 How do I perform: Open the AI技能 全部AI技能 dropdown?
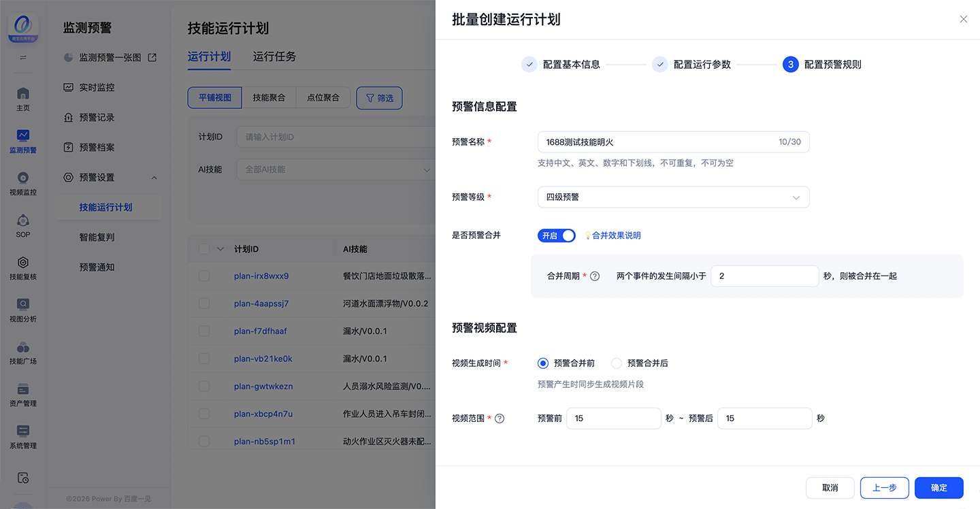click(337, 169)
